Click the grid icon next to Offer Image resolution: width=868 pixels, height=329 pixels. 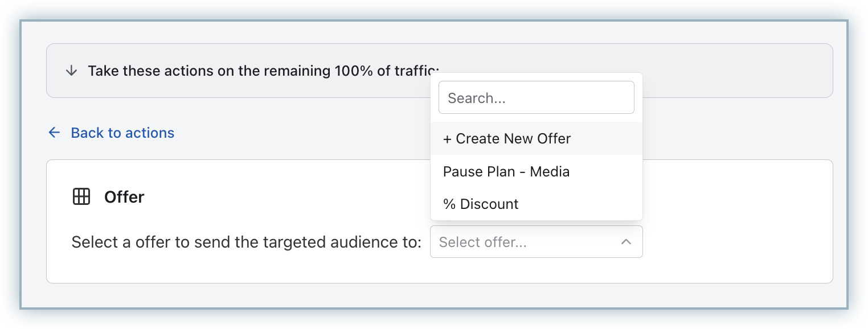81,197
